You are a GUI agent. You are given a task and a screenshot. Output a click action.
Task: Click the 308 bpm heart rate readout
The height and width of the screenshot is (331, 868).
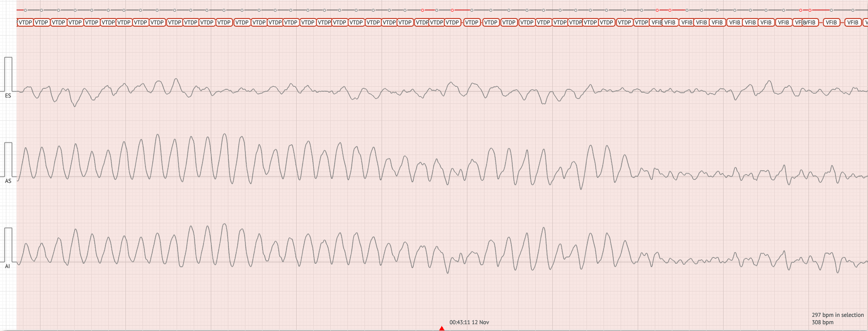822,322
